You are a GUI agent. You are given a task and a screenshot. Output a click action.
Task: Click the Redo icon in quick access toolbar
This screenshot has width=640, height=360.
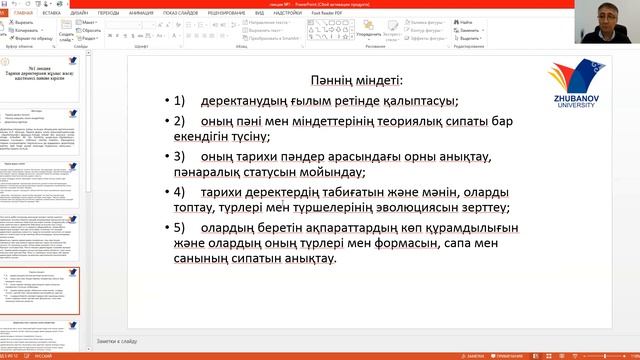28,4
